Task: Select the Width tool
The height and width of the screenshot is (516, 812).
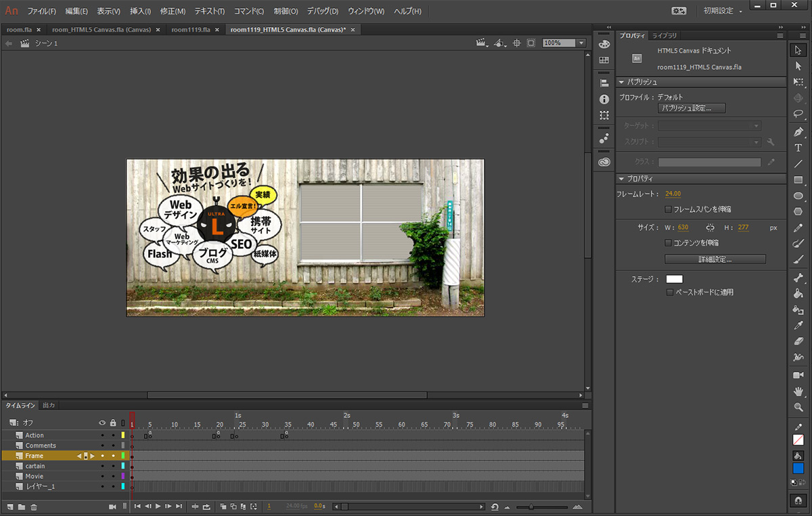Action: point(798,358)
